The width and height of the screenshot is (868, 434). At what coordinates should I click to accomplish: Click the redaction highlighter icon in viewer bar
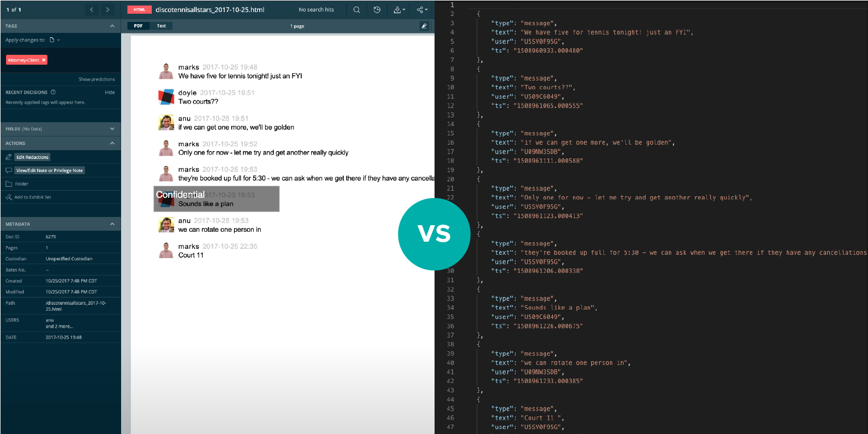424,26
